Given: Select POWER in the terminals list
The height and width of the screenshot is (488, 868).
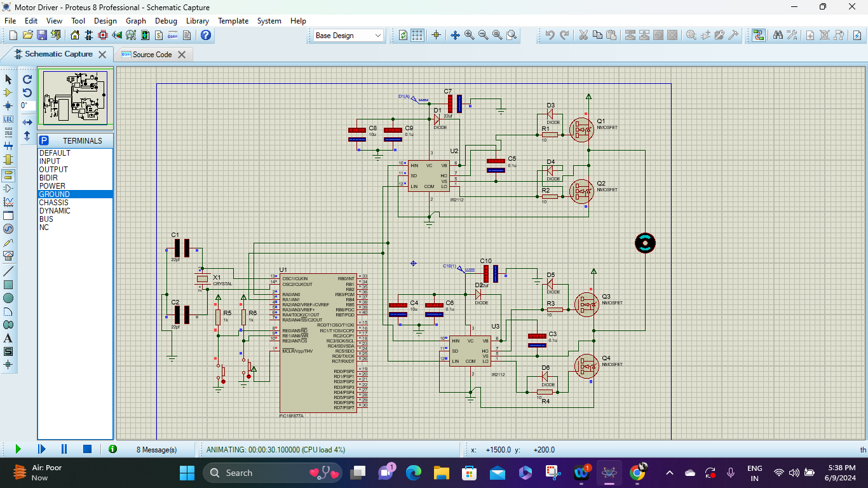Looking at the screenshot, I should [x=75, y=186].
